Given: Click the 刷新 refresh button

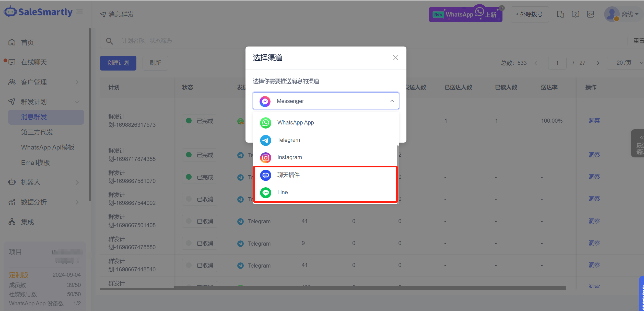Looking at the screenshot, I should [x=155, y=63].
